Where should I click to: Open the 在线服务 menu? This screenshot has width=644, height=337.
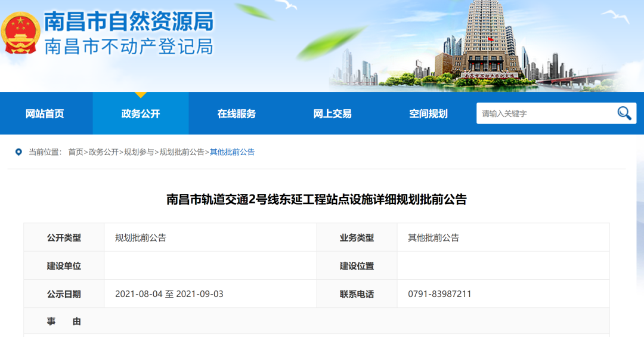237,113
